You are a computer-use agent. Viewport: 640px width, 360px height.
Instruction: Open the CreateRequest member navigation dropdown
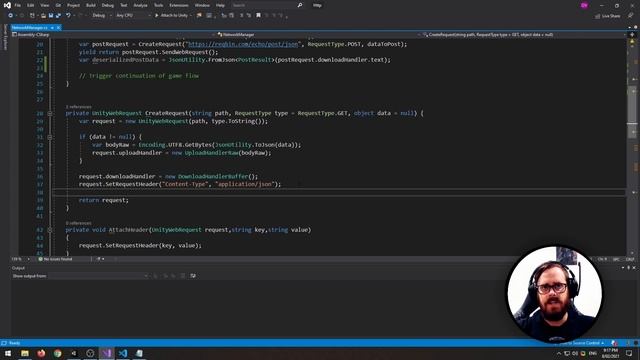click(x=524, y=35)
